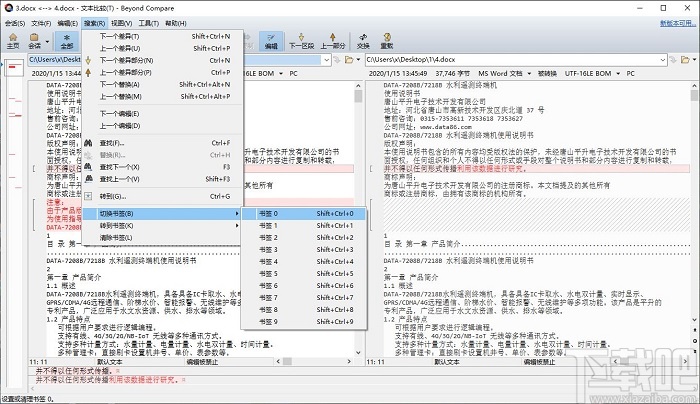Toggle 书签 5 in submenu

tap(304, 274)
